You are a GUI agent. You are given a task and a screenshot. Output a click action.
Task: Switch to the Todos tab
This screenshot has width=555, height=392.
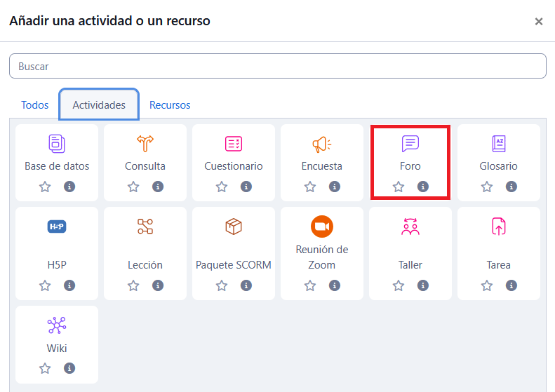(x=35, y=105)
